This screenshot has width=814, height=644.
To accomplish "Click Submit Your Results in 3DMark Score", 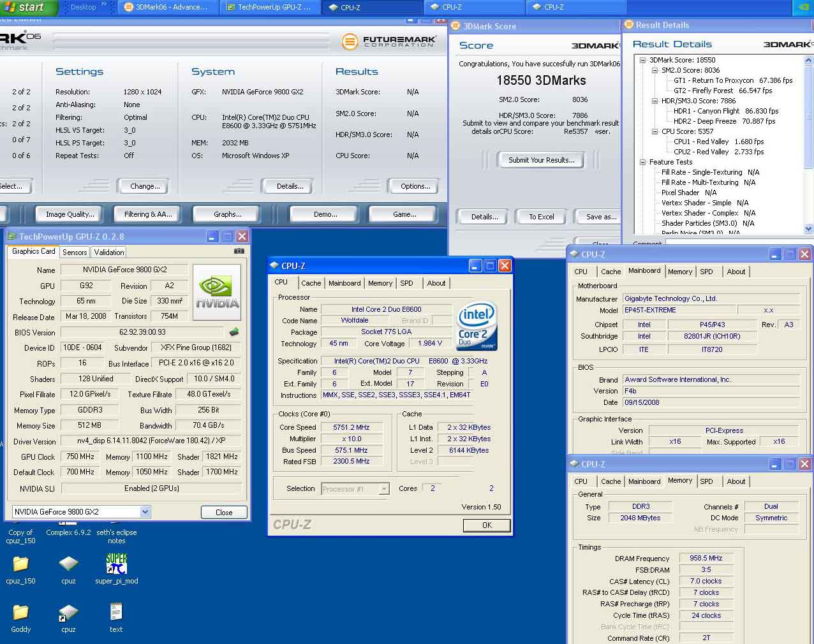I will point(541,160).
